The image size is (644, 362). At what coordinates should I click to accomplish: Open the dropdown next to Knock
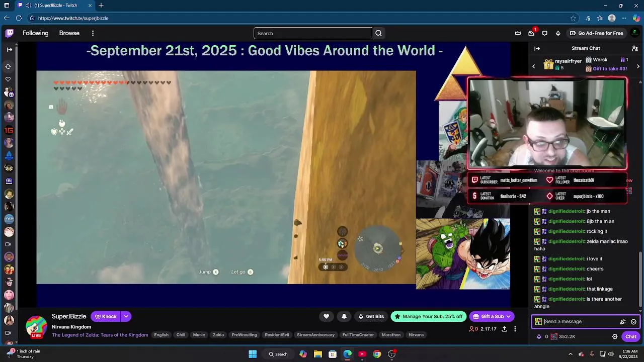[x=126, y=316]
